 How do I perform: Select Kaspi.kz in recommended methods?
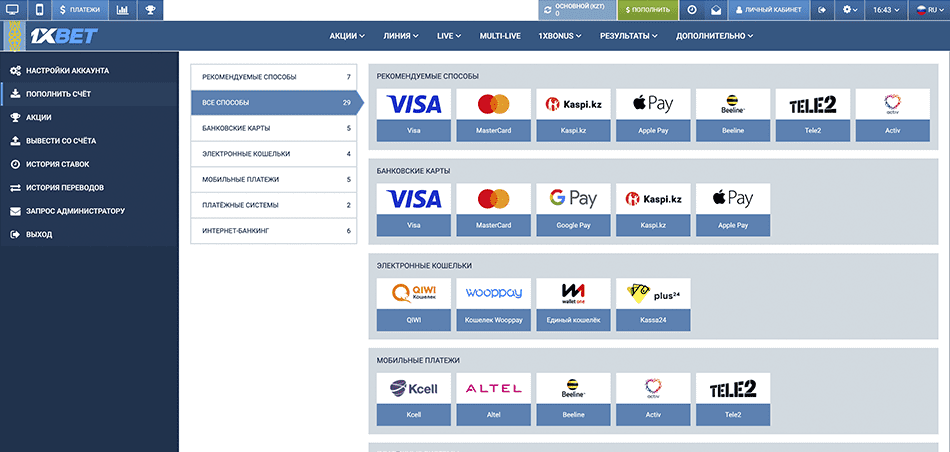[573, 115]
